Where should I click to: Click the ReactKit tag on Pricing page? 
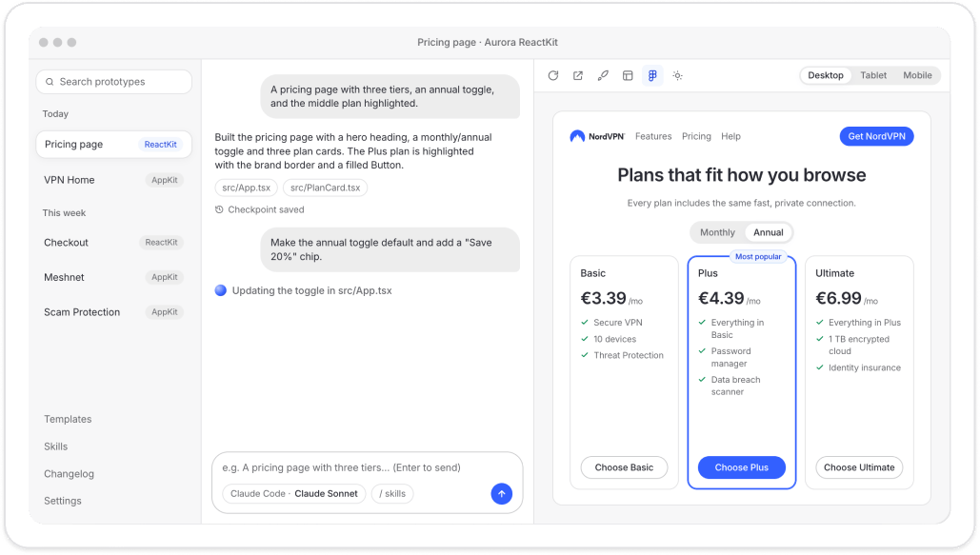coord(161,145)
